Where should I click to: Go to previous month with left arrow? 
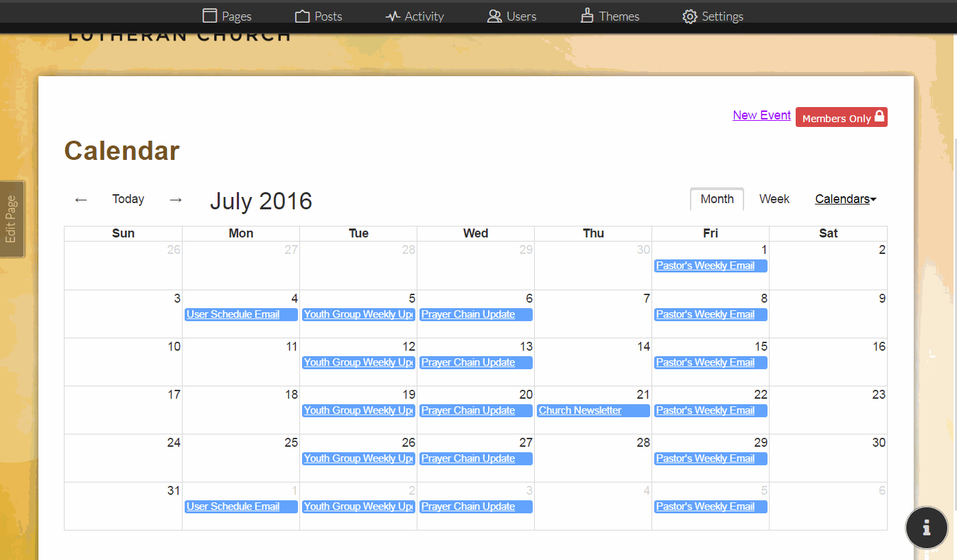tap(81, 199)
